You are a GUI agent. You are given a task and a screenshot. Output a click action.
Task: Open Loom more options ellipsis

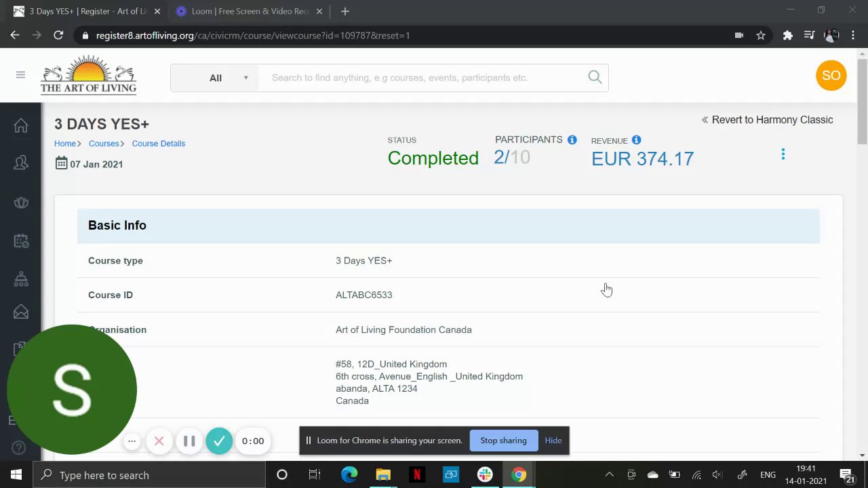click(x=132, y=441)
